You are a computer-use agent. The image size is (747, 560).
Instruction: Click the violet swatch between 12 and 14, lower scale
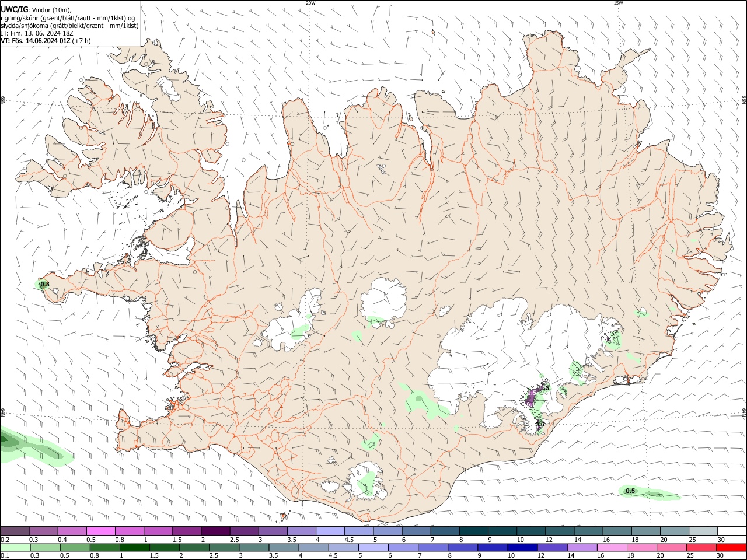pos(551,547)
